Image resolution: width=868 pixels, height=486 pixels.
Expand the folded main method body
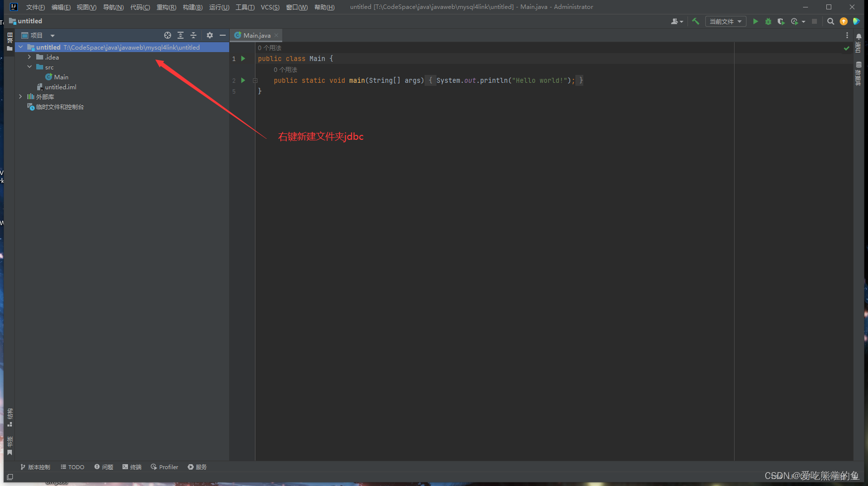tap(255, 80)
